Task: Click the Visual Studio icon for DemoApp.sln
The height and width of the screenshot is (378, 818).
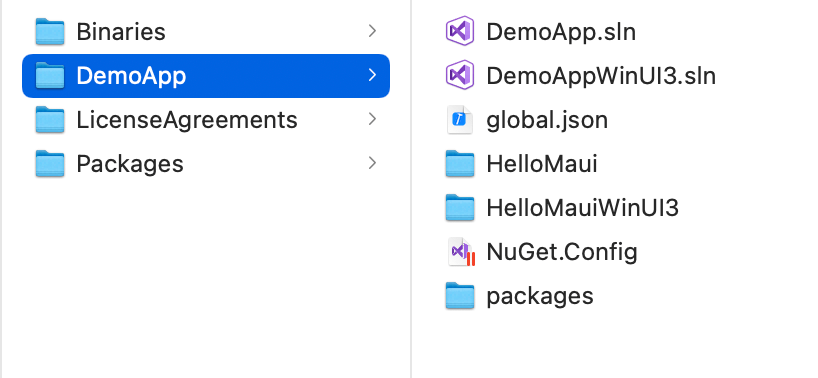Action: point(460,31)
